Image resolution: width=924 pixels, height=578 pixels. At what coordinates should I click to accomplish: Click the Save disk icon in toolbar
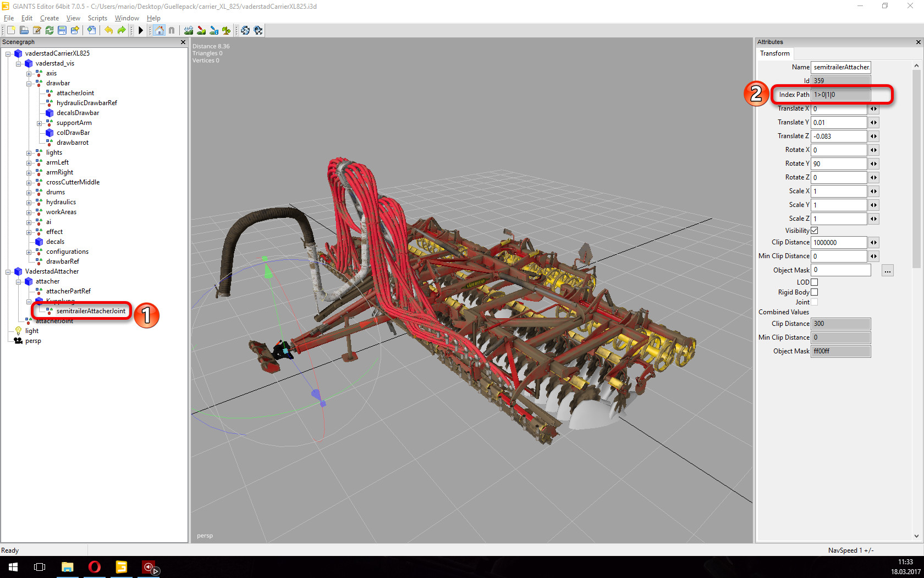(x=62, y=30)
